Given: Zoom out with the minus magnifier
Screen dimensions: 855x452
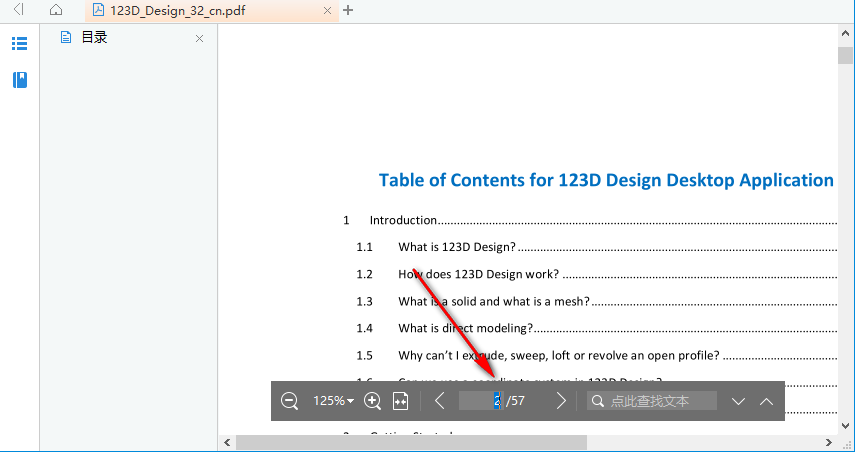Looking at the screenshot, I should tap(290, 401).
